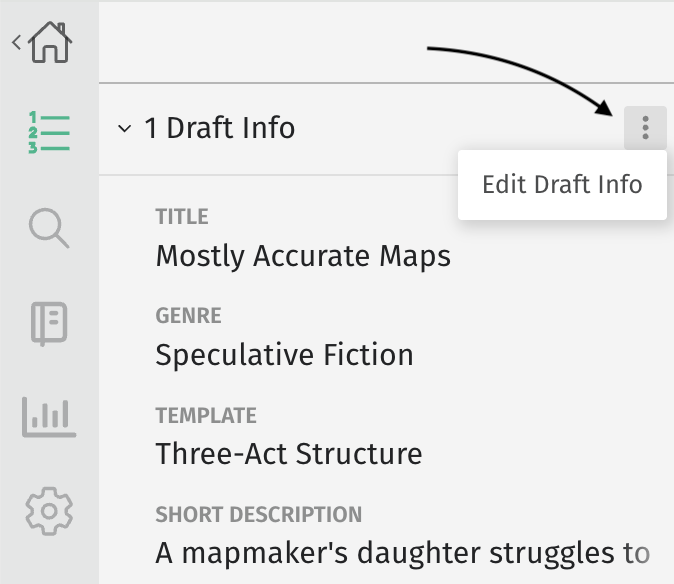Open the statistics bar chart icon
This screenshot has width=674, height=584.
(x=49, y=417)
